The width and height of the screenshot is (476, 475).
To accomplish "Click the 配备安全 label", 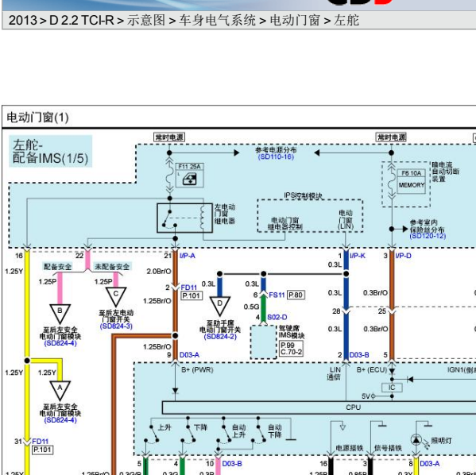I will pyautogui.click(x=58, y=267).
